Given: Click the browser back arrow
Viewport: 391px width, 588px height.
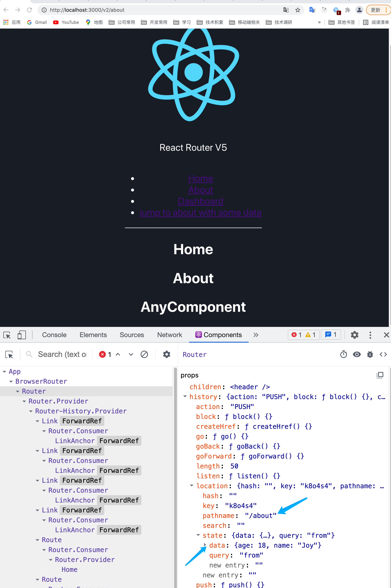Looking at the screenshot, I should (x=6, y=10).
